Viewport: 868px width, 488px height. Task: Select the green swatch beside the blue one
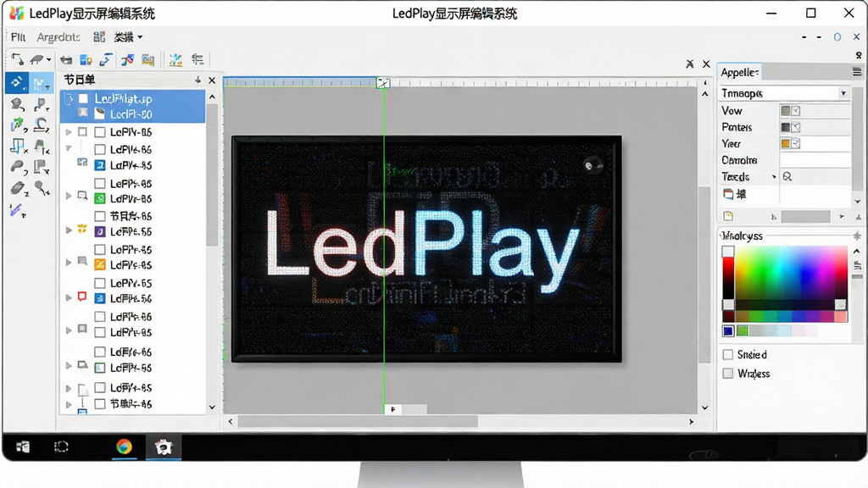(743, 331)
